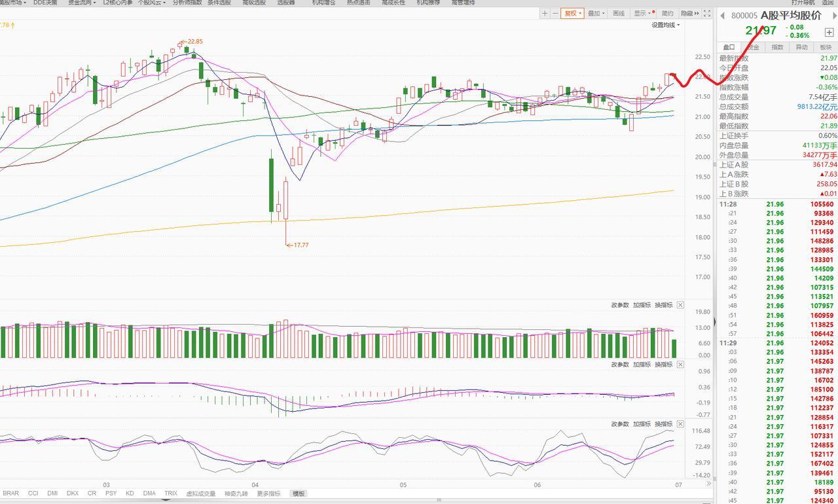
Task: Switch to 指数 tab
Action: tap(777, 47)
